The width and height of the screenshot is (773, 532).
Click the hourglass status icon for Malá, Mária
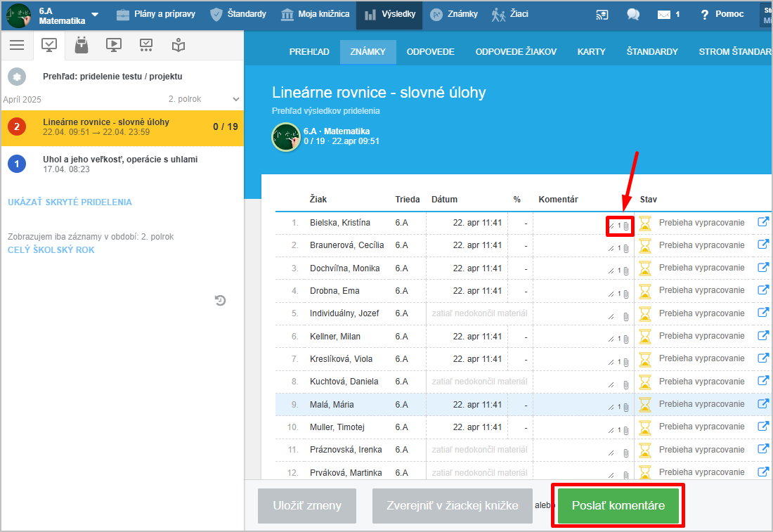coord(645,404)
